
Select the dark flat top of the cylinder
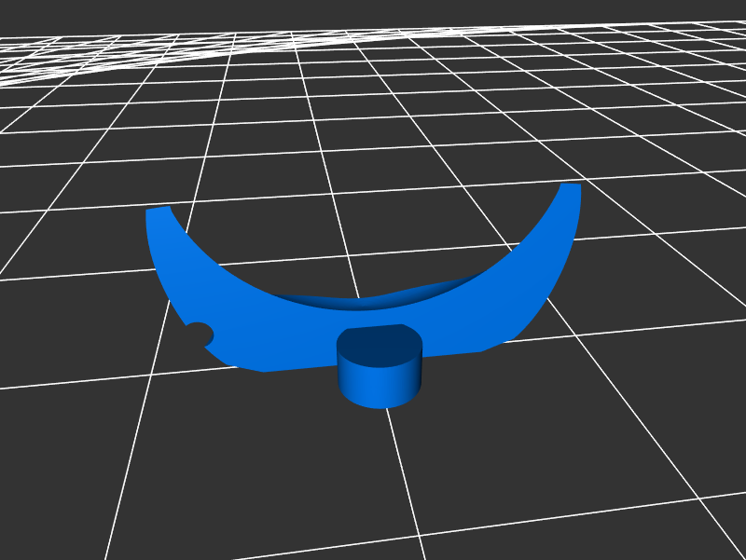pyautogui.click(x=379, y=344)
